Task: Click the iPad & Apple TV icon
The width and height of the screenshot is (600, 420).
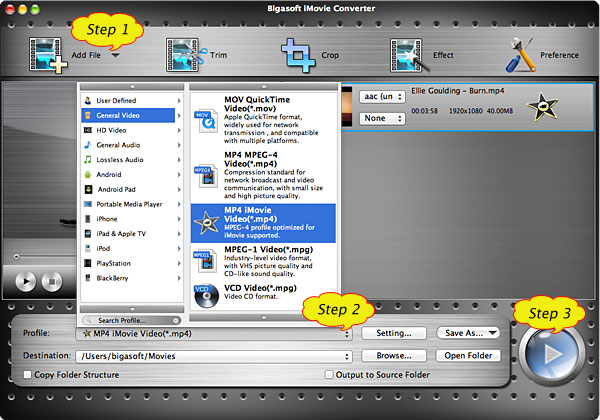Action: click(88, 234)
